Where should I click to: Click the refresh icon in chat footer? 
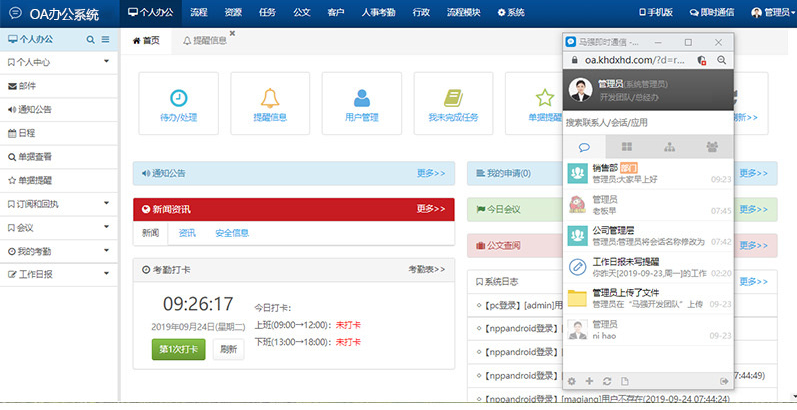point(606,381)
